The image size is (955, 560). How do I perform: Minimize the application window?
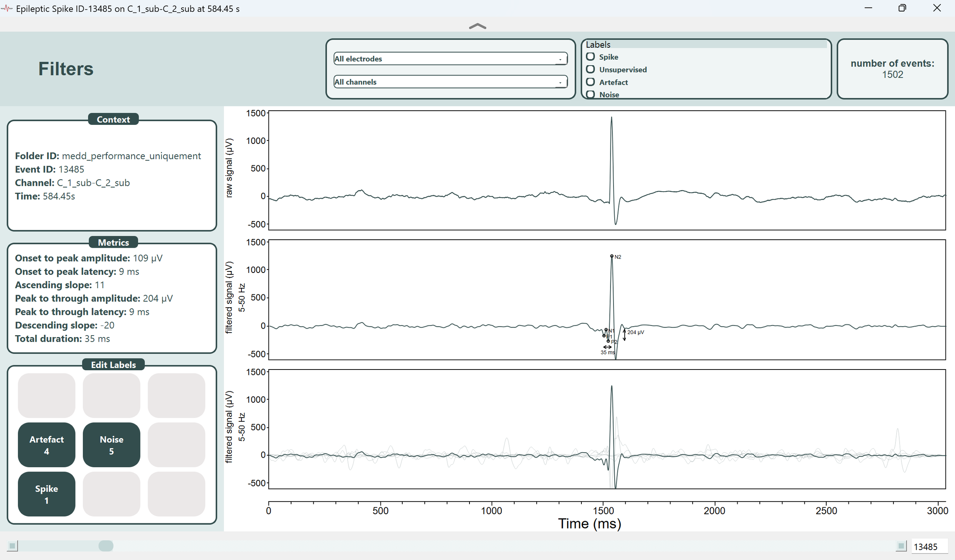click(x=868, y=8)
